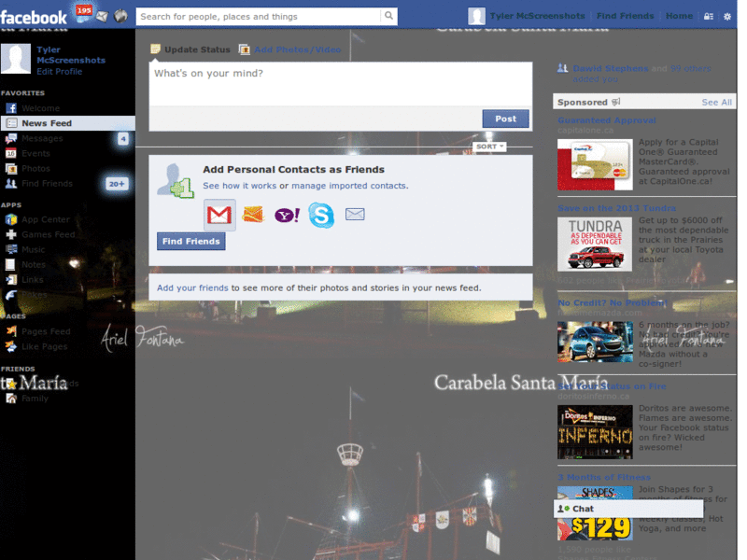The width and height of the screenshot is (747, 560).
Task: Select the Gmail contact import icon
Action: coord(219,215)
